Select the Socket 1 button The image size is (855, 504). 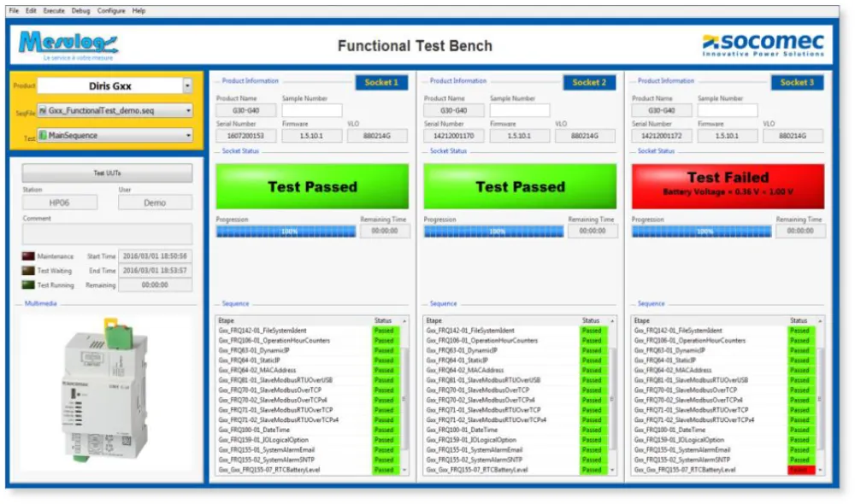[381, 82]
